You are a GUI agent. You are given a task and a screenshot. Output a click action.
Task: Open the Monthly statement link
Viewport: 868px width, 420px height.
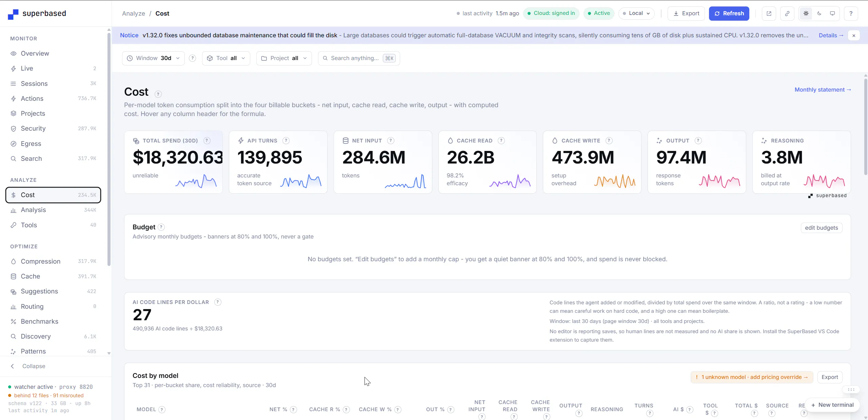click(x=823, y=90)
